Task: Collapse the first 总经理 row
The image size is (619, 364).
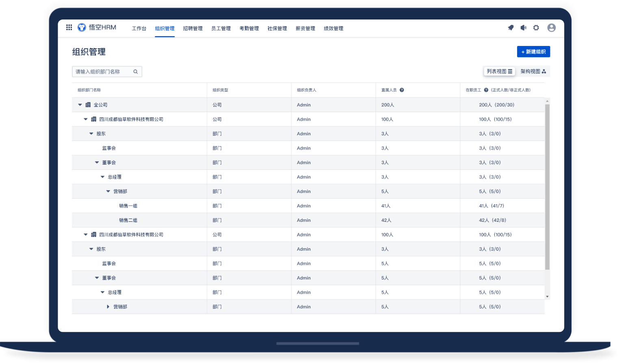Action: click(x=103, y=177)
